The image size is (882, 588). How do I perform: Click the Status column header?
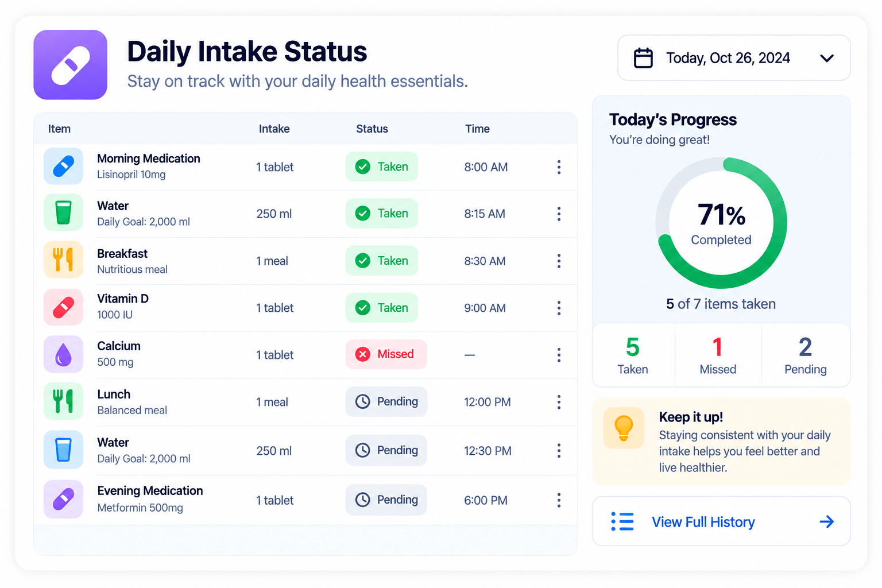click(x=372, y=129)
